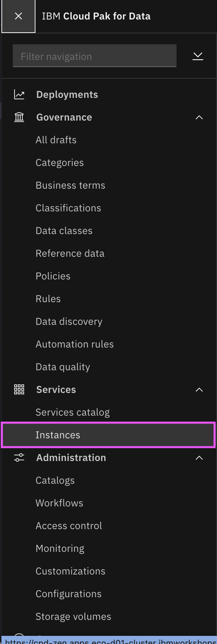Open Automation rules

pos(75,344)
